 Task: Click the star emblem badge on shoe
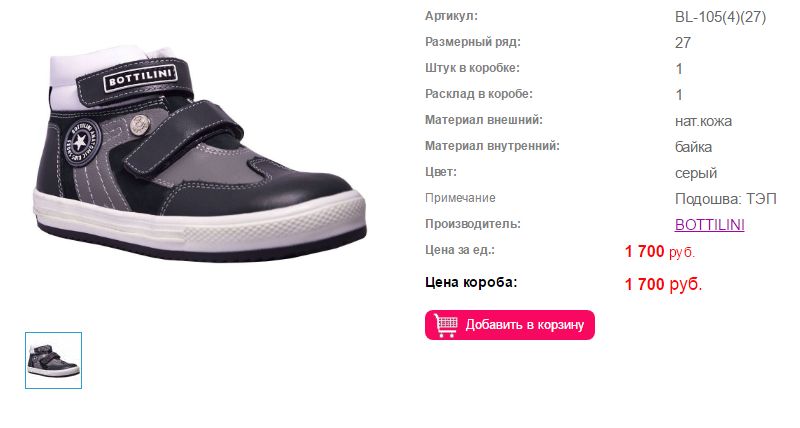pyautogui.click(x=81, y=142)
